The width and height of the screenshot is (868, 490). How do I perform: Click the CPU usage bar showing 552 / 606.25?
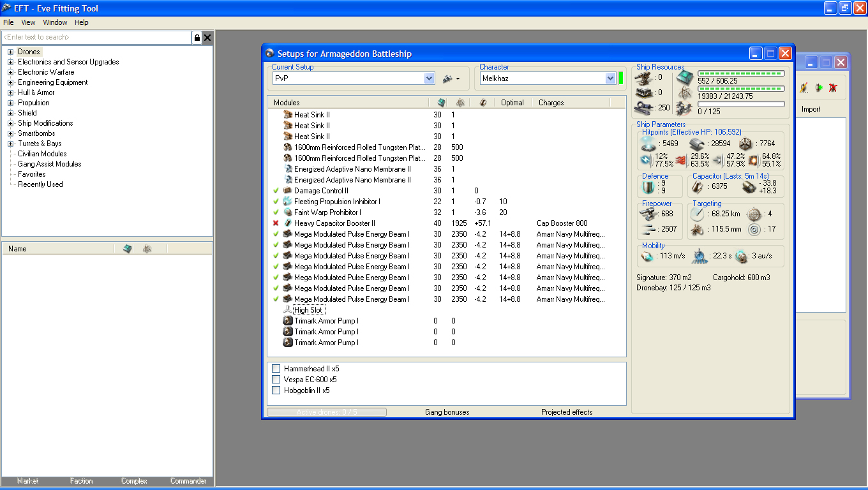click(x=741, y=73)
